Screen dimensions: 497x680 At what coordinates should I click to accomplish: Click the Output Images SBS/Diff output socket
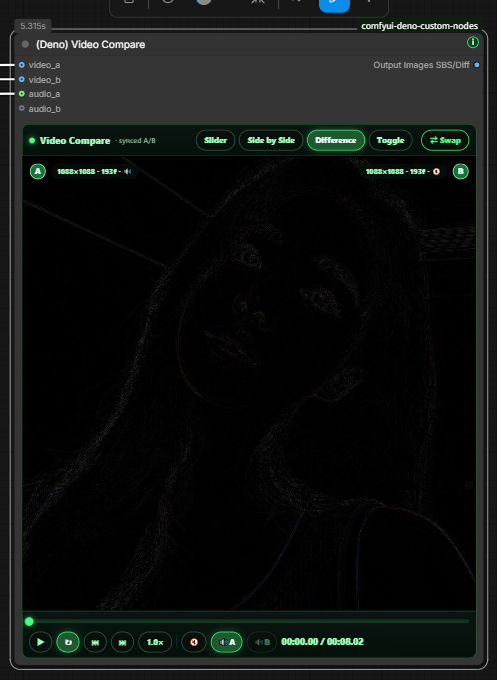477,65
